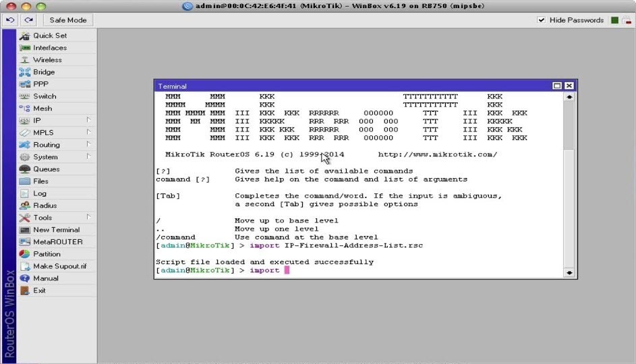Maximize the Terminal window
The height and width of the screenshot is (364, 636).
[x=557, y=86]
